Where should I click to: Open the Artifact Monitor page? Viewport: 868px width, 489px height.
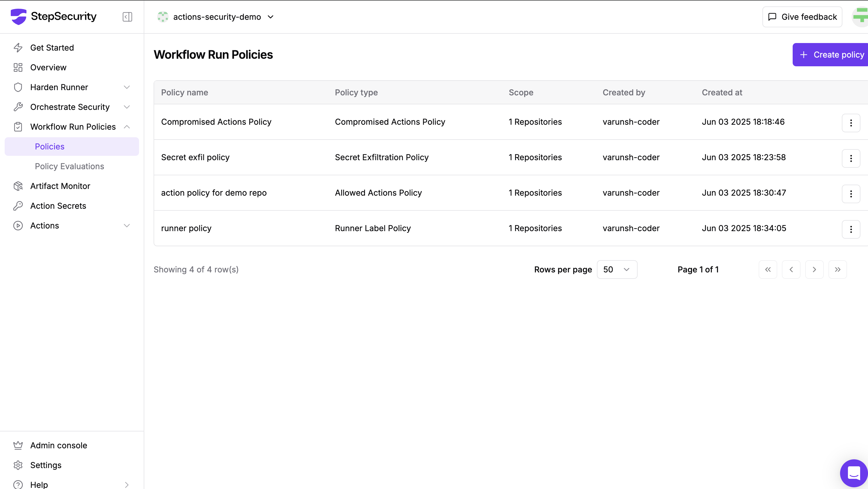[60, 186]
